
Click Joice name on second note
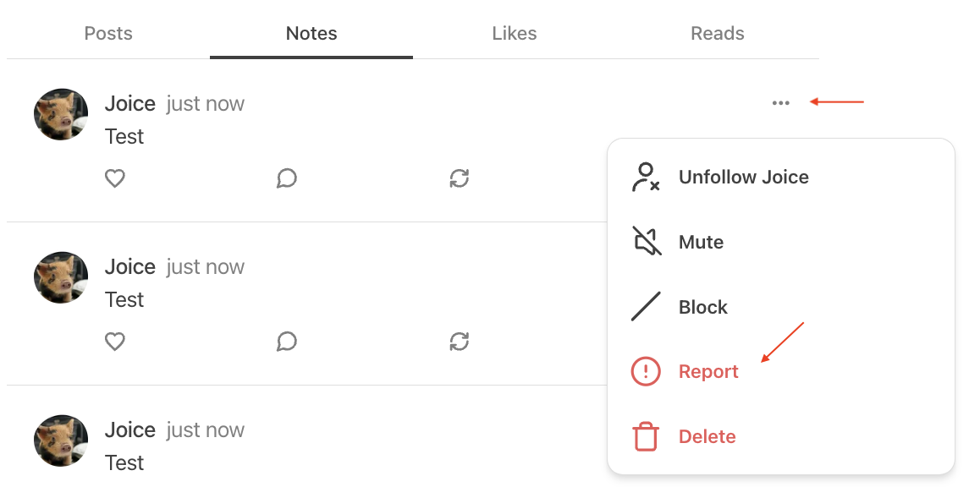click(130, 266)
